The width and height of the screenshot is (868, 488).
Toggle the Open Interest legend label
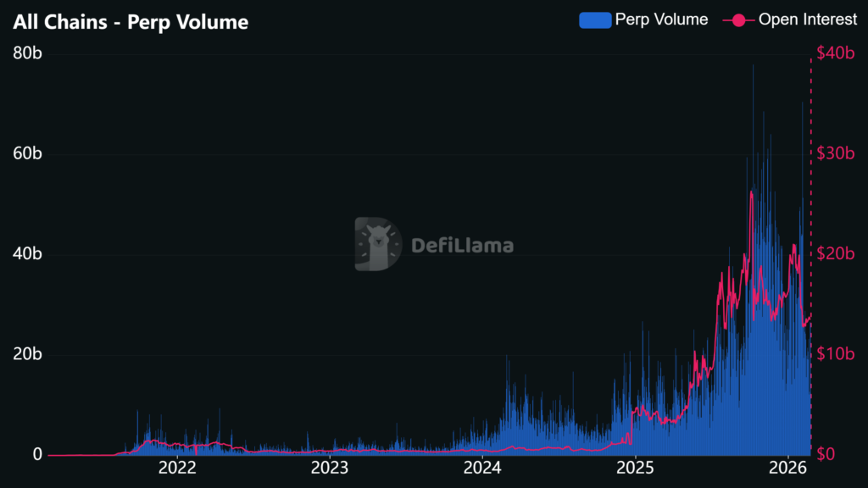click(x=808, y=20)
